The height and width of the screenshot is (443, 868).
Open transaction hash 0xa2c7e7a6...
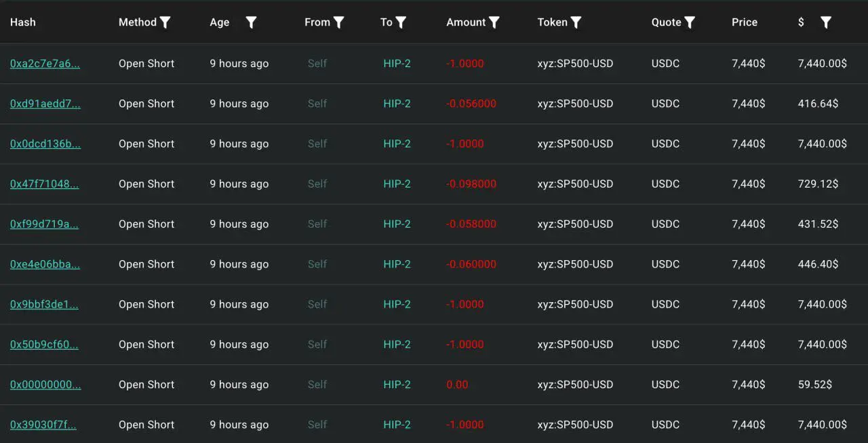tap(45, 64)
